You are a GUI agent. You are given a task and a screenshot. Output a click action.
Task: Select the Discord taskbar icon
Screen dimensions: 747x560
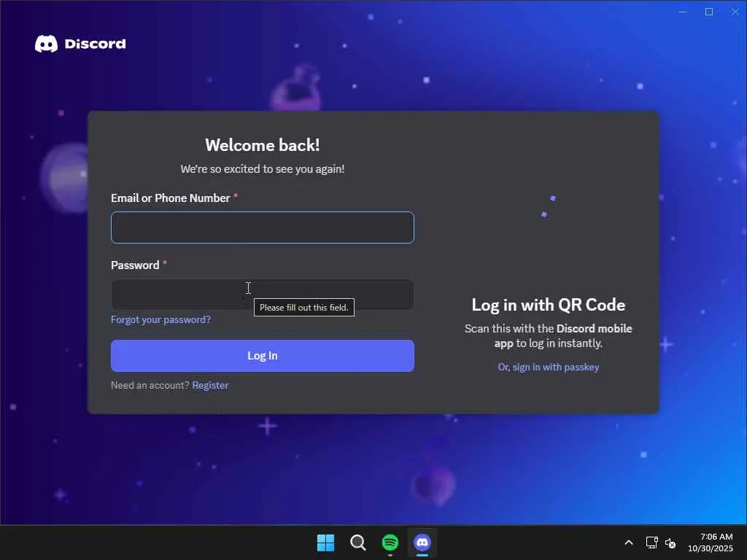click(422, 542)
